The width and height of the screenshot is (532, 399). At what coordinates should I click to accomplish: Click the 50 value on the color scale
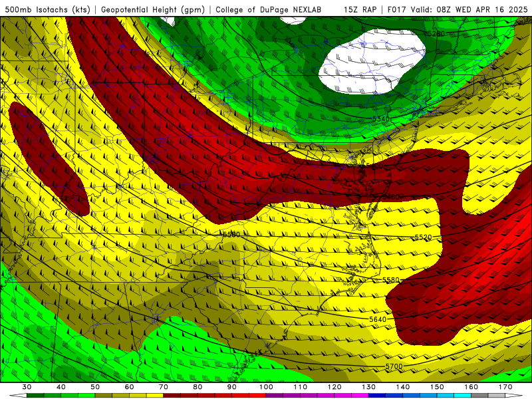click(x=95, y=387)
